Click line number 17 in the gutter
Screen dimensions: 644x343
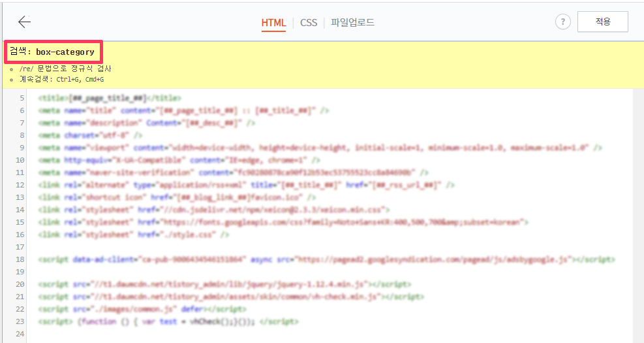[20, 247]
